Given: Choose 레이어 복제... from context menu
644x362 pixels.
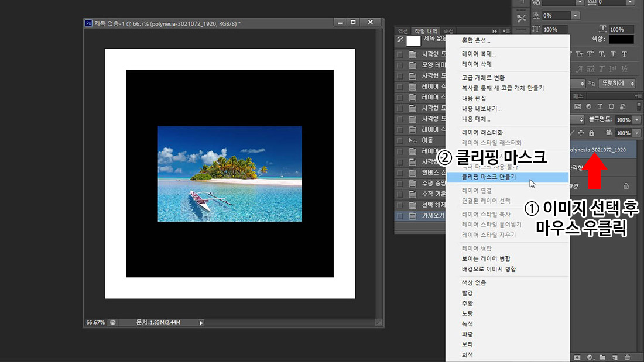Looking at the screenshot, I should click(x=507, y=54).
